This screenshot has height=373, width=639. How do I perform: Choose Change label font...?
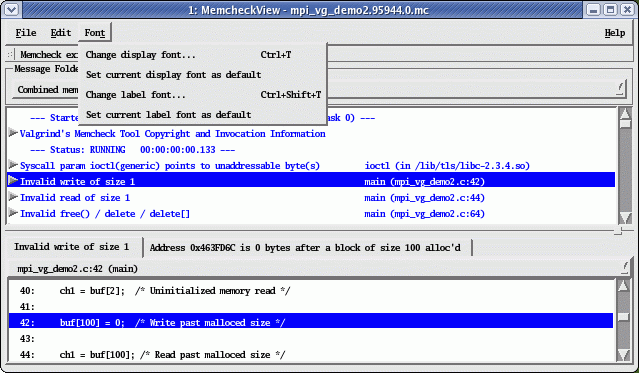(x=203, y=95)
